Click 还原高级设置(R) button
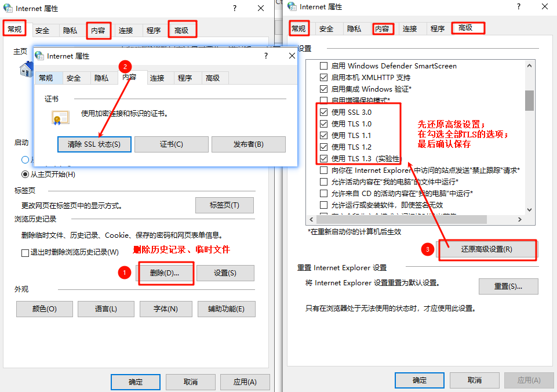This screenshot has height=392, width=557. click(487, 249)
